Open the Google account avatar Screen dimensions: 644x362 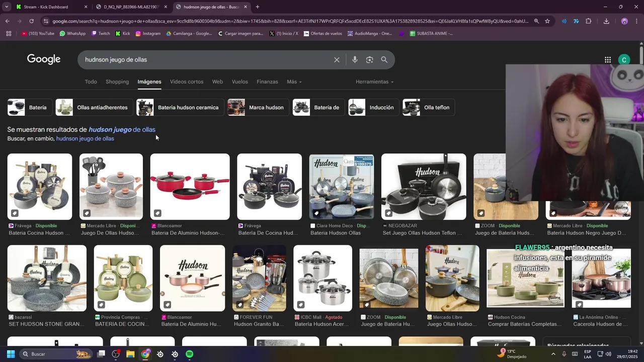coord(624,60)
